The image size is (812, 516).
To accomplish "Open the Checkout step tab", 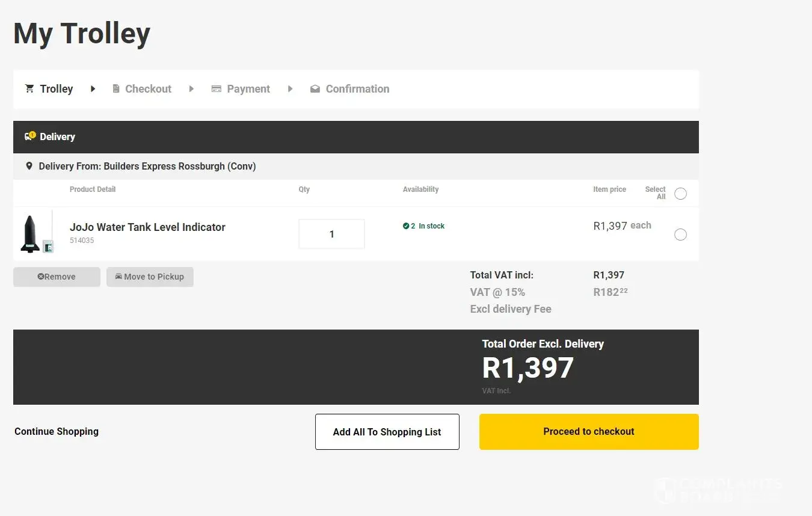I will (148, 89).
